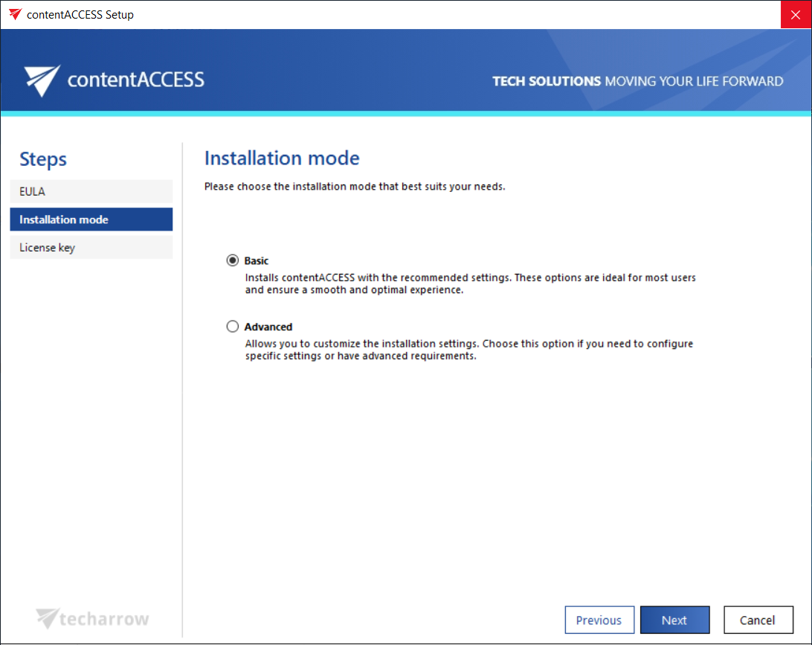Go back with the Previous button
This screenshot has width=812, height=645.
point(599,620)
